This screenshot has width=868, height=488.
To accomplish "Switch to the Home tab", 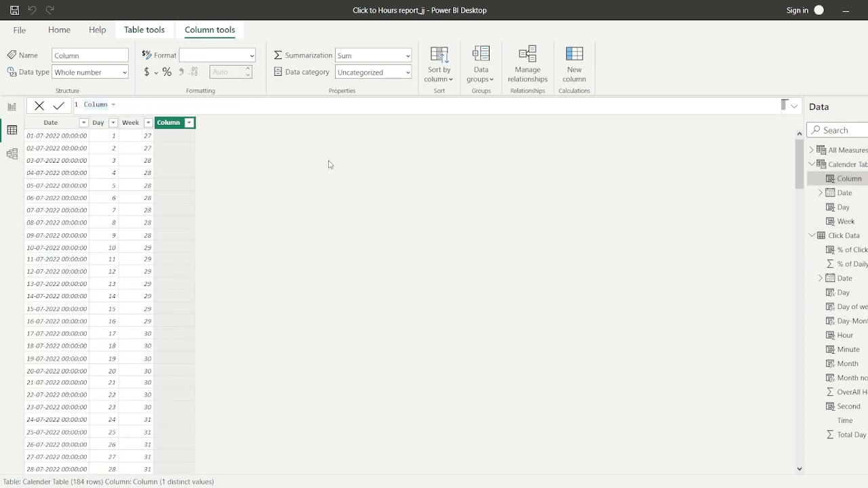I will pos(59,30).
